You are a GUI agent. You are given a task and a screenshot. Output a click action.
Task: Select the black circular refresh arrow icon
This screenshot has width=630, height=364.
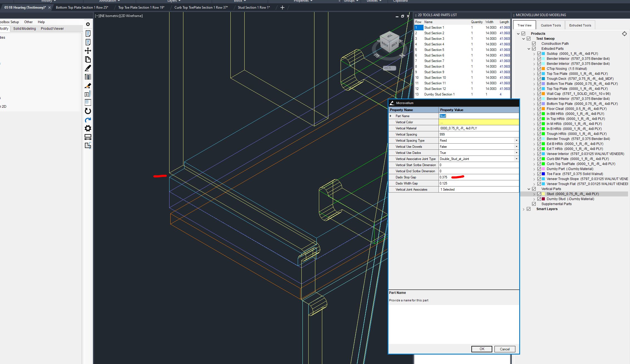(x=88, y=111)
